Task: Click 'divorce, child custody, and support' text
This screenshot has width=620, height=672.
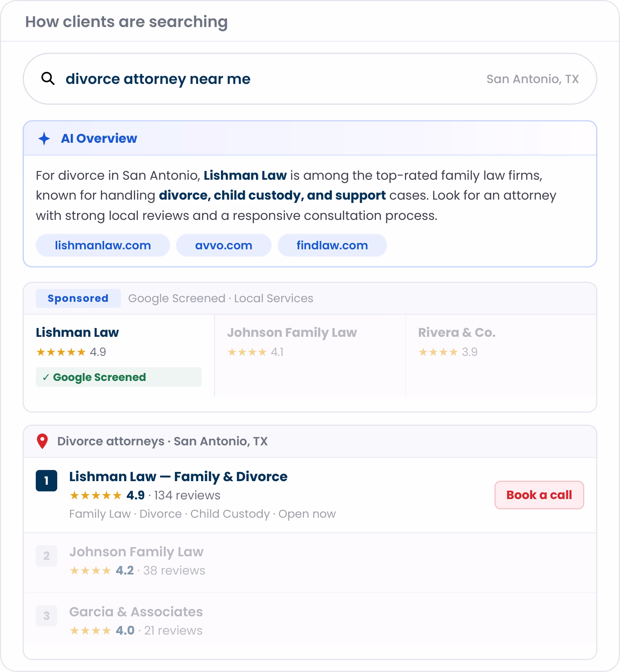Action: click(x=272, y=195)
